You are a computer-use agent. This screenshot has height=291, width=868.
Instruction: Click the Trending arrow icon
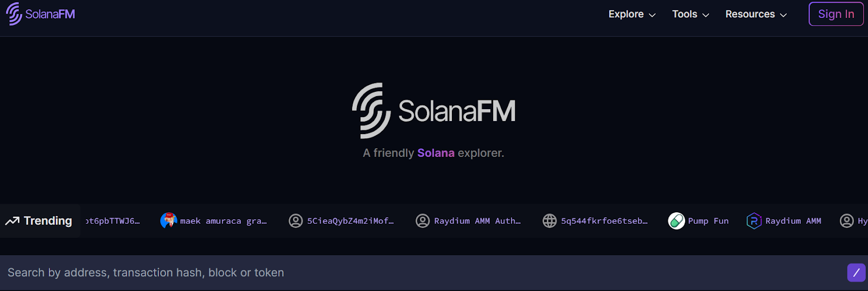pos(12,221)
